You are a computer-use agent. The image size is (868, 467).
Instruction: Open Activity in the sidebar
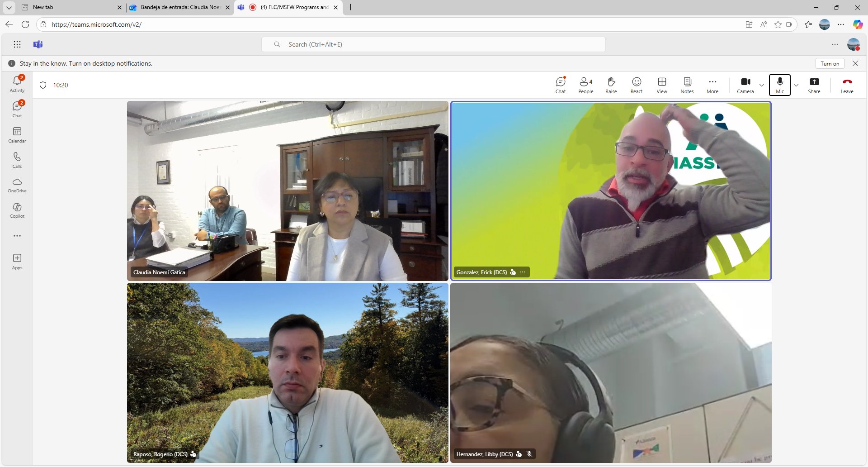pyautogui.click(x=17, y=84)
